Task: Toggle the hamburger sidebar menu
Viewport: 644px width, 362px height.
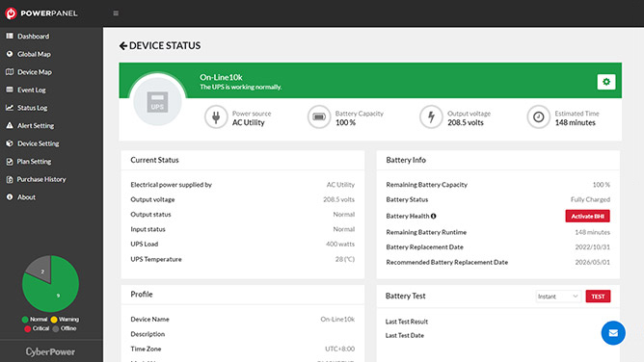Action: pos(116,13)
